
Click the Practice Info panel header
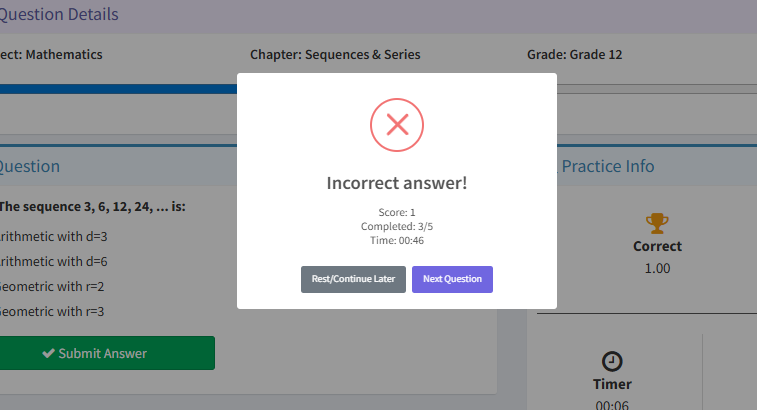click(x=608, y=166)
